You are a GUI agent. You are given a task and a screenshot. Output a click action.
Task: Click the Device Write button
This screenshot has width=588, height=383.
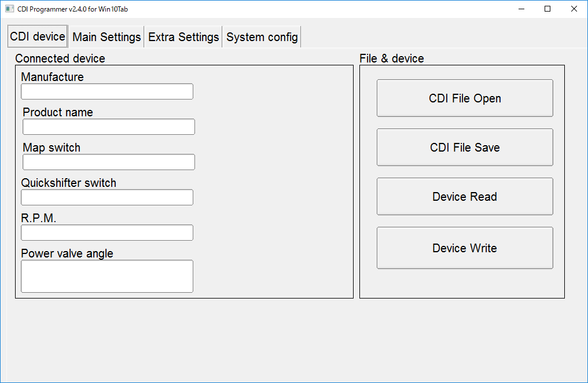coord(465,248)
